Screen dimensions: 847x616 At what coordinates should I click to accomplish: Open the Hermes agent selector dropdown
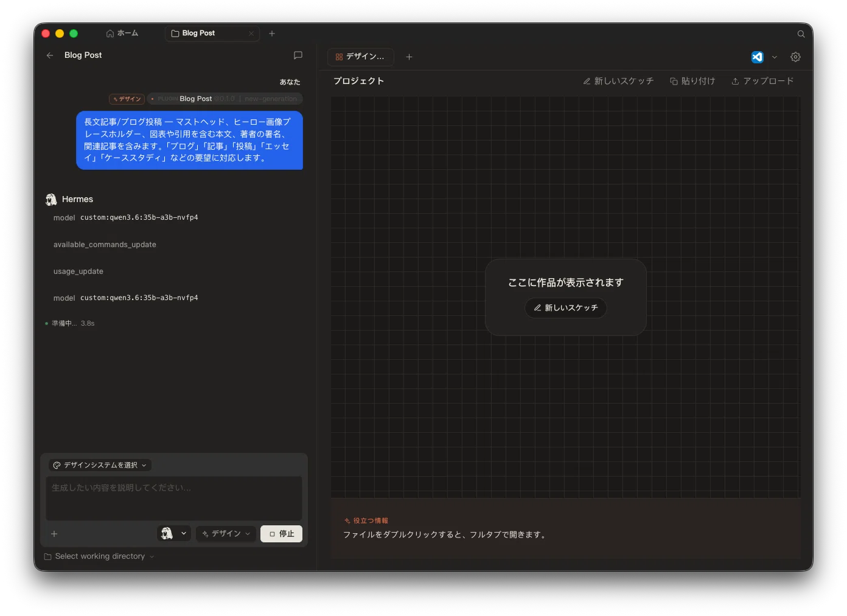tap(174, 534)
